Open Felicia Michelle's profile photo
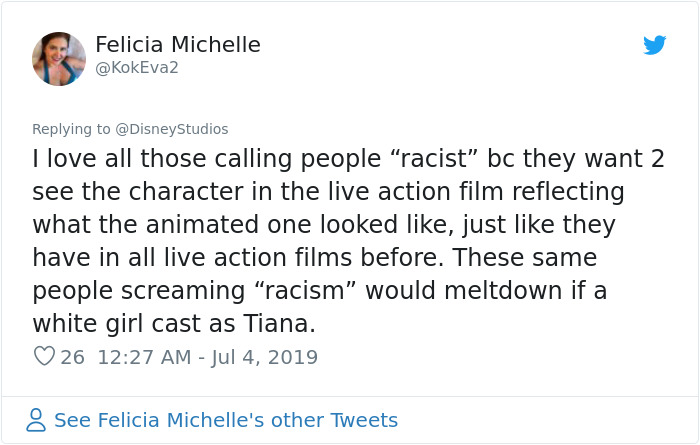 click(x=59, y=58)
